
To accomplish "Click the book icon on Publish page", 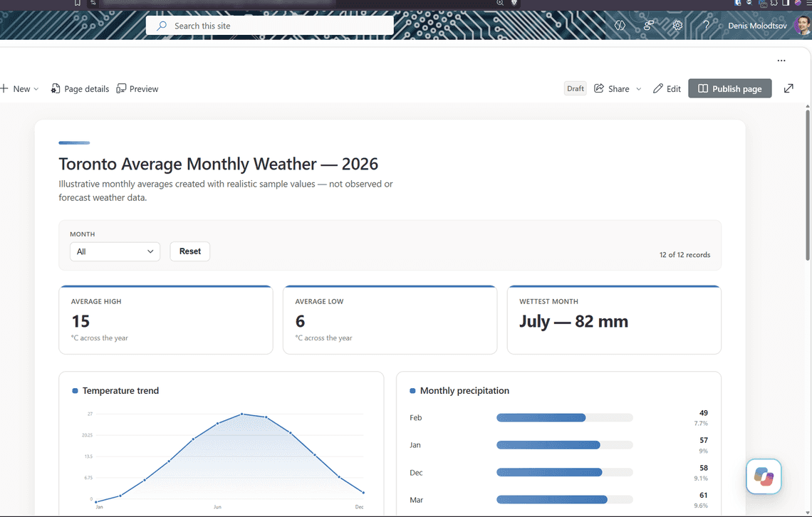I will [x=703, y=88].
